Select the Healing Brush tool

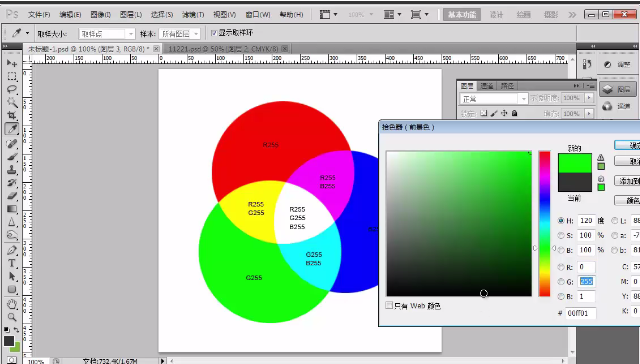pyautogui.click(x=12, y=143)
